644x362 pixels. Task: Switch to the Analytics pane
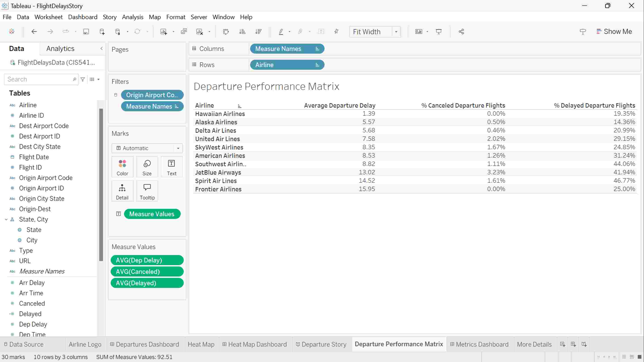pos(60,48)
